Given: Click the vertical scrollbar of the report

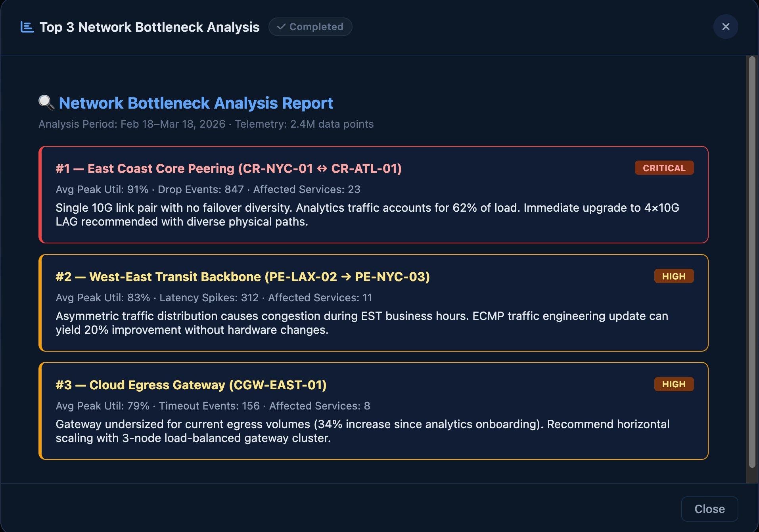Looking at the screenshot, I should click(752, 262).
